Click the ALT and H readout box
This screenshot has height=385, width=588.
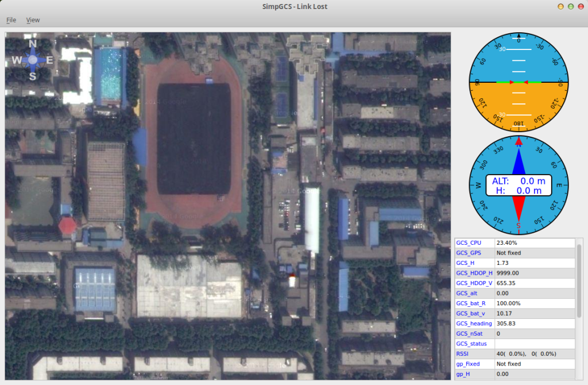point(519,185)
